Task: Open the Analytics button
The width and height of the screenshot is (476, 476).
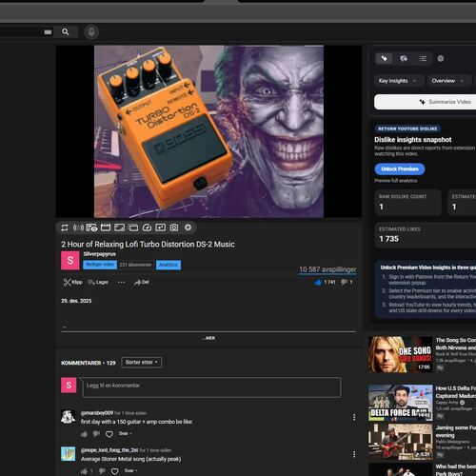Action: 169,265
